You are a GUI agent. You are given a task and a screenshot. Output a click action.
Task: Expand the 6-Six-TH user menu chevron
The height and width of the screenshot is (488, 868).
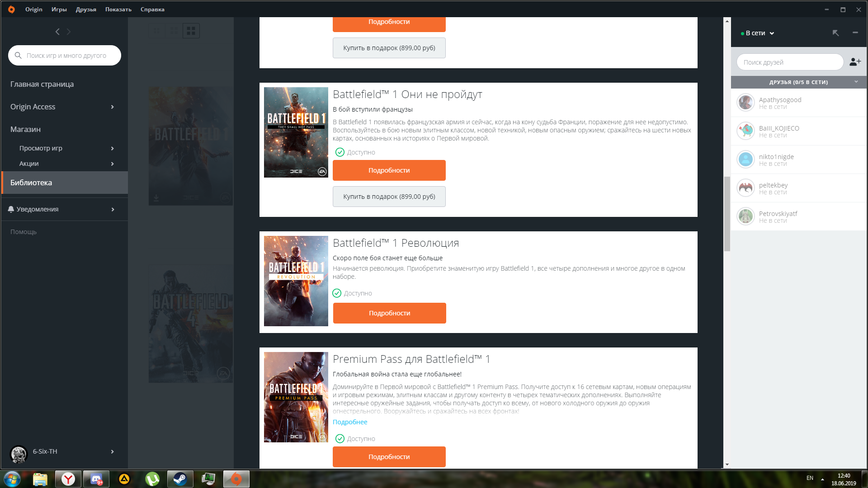coord(113,451)
